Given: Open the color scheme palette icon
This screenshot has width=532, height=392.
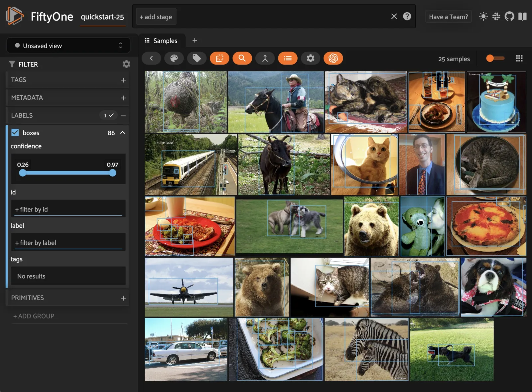Looking at the screenshot, I should tap(174, 59).
